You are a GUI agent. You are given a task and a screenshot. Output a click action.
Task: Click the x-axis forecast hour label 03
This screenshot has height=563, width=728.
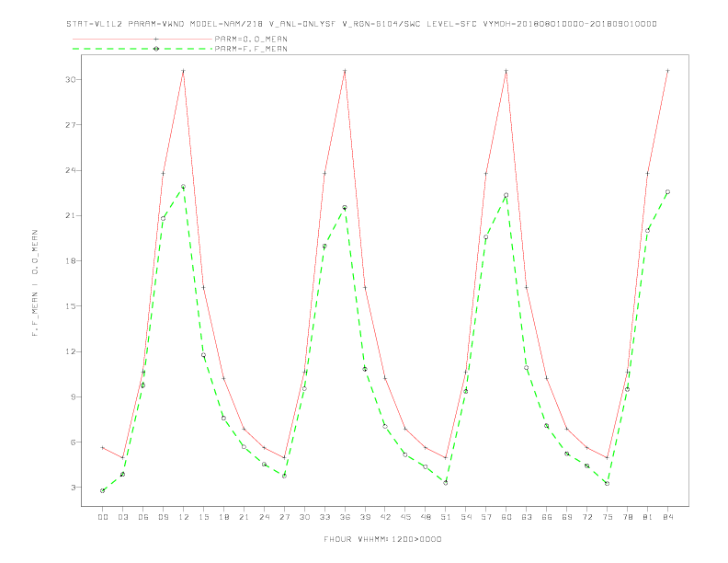(122, 517)
